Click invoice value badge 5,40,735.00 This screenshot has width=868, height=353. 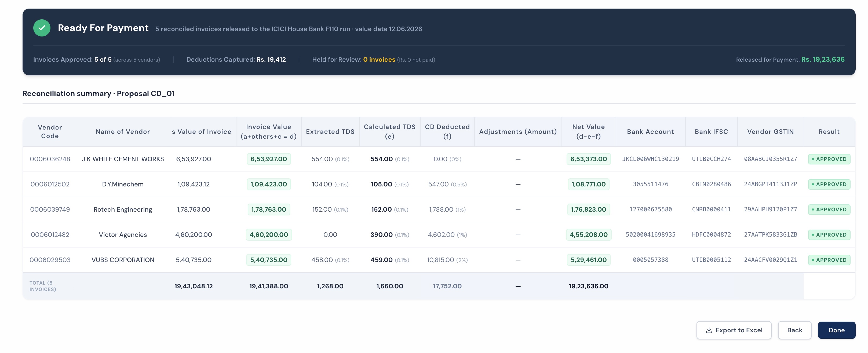[x=269, y=260]
